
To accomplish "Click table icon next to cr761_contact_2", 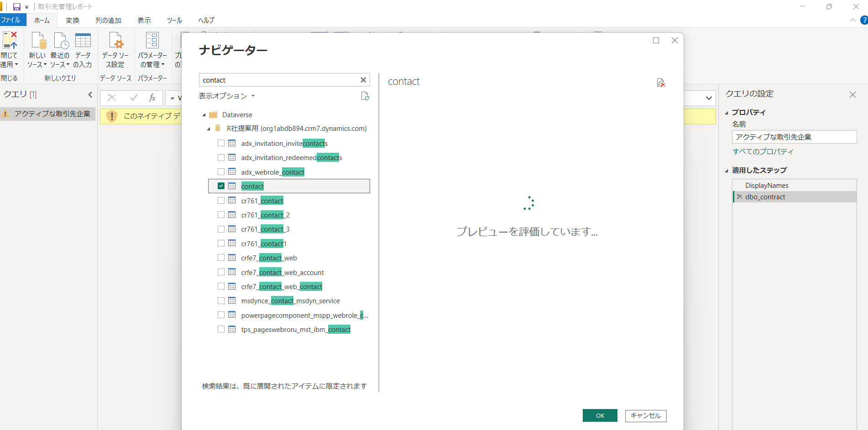I will pyautogui.click(x=232, y=215).
